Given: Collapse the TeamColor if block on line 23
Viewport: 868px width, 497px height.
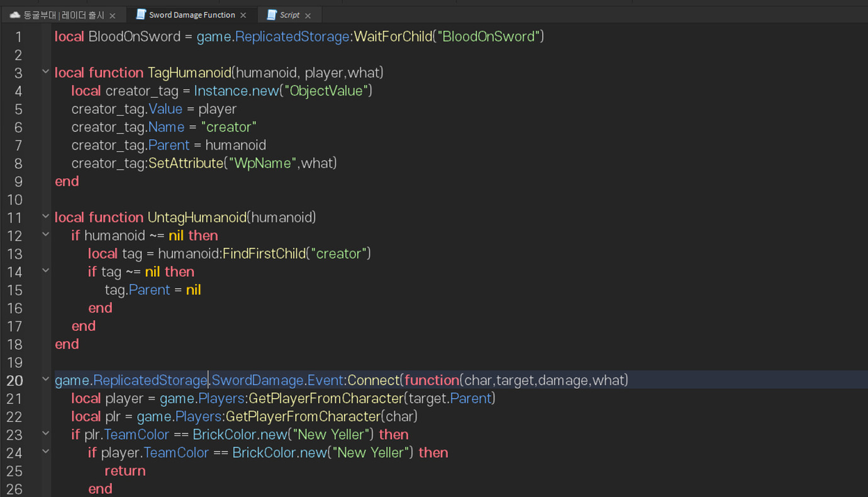Looking at the screenshot, I should point(45,434).
